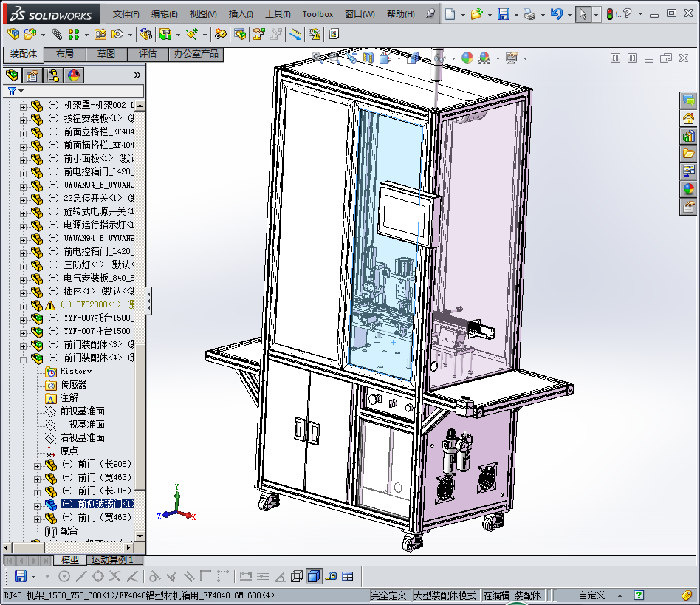Open Custom Properties task pane icon
This screenshot has width=700, height=605.
point(688,207)
